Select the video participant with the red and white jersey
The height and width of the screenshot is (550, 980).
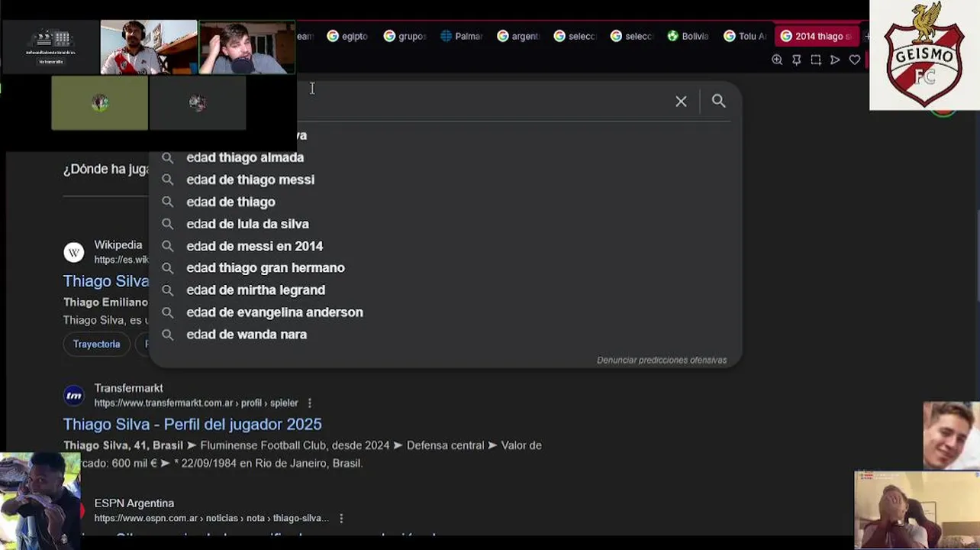[x=149, y=47]
